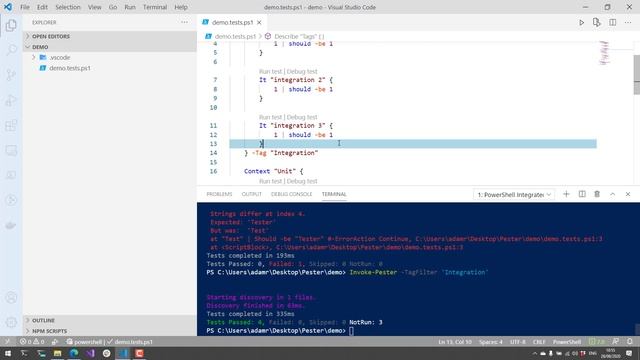Change line endings via CRLF

coord(539,342)
